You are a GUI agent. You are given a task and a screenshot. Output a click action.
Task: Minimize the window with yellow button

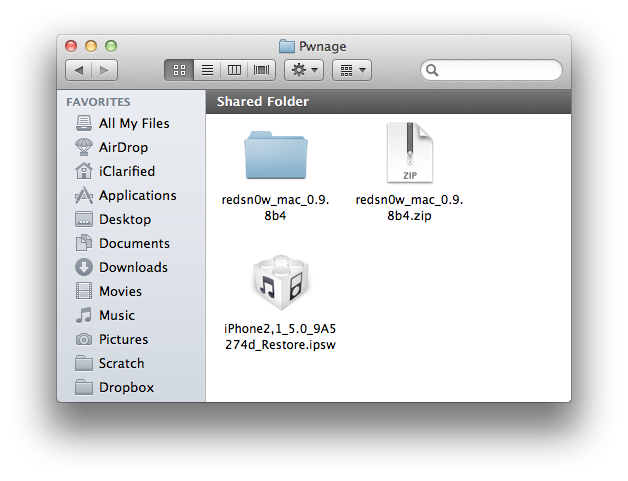(x=91, y=46)
